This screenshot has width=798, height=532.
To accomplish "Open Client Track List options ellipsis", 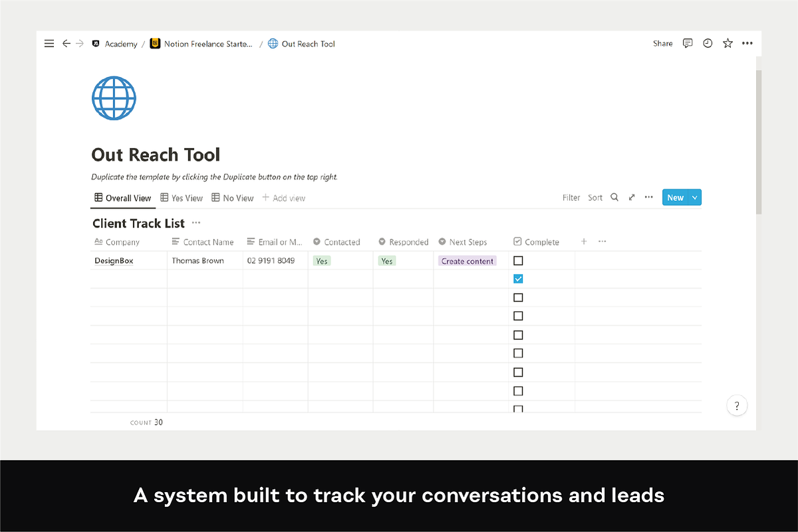I will pyautogui.click(x=196, y=223).
